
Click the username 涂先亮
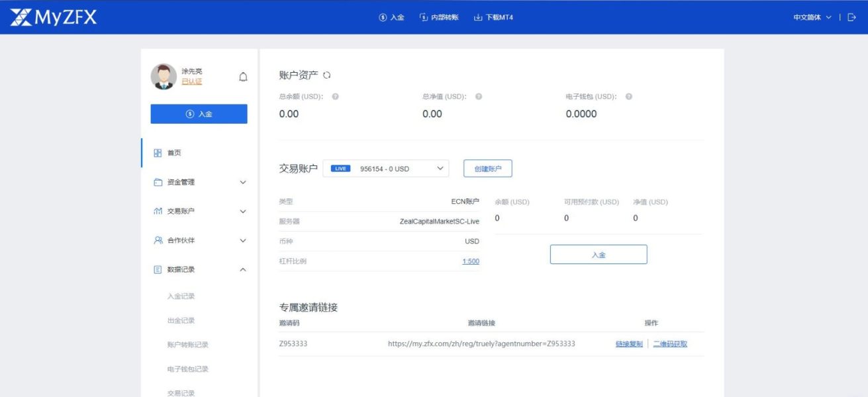[x=192, y=71]
